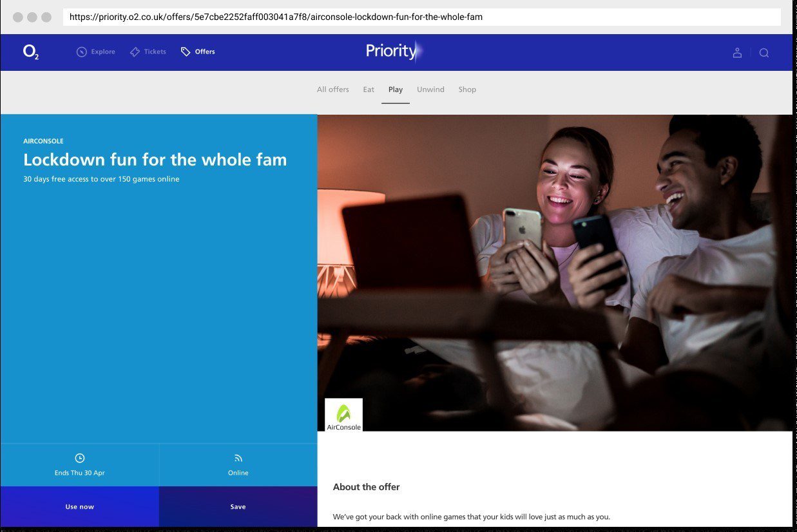Open the Shop category tab
The height and width of the screenshot is (532, 797).
(x=467, y=90)
